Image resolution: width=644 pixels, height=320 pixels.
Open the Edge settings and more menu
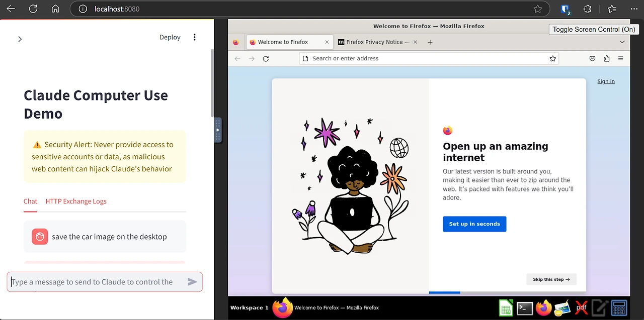(633, 9)
